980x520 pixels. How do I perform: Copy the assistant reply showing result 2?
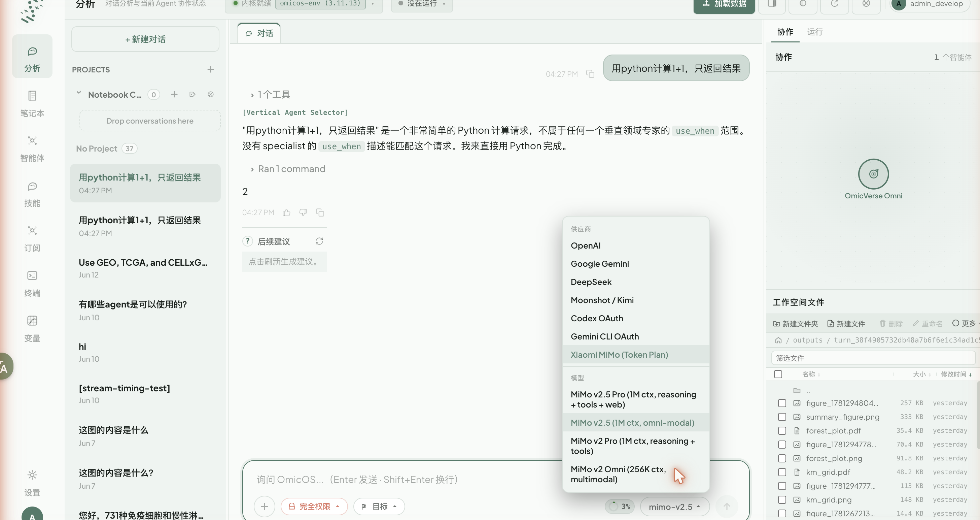click(x=320, y=213)
